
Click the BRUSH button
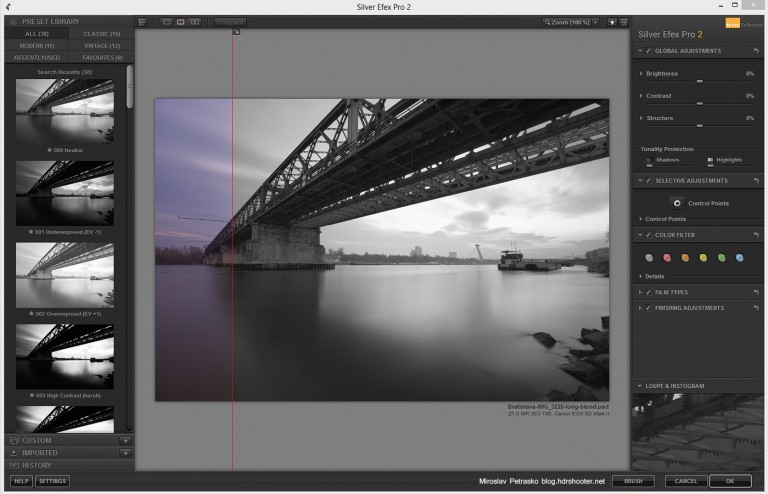point(633,481)
